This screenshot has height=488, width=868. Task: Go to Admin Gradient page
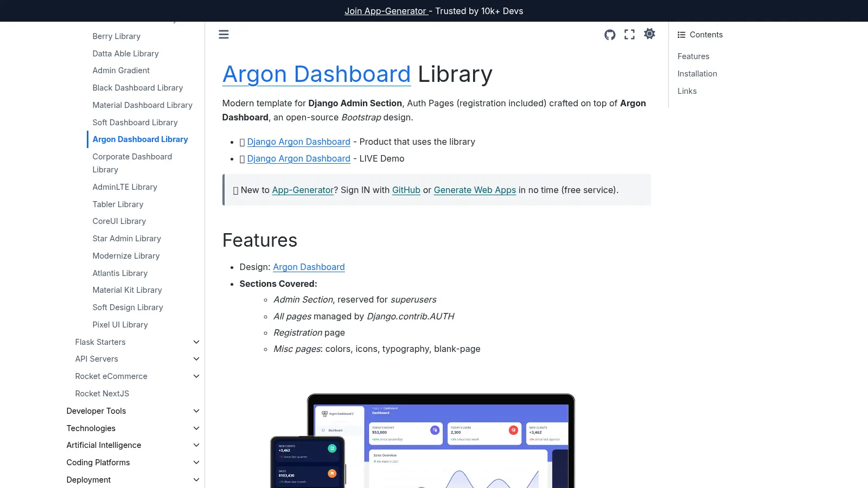tap(121, 70)
